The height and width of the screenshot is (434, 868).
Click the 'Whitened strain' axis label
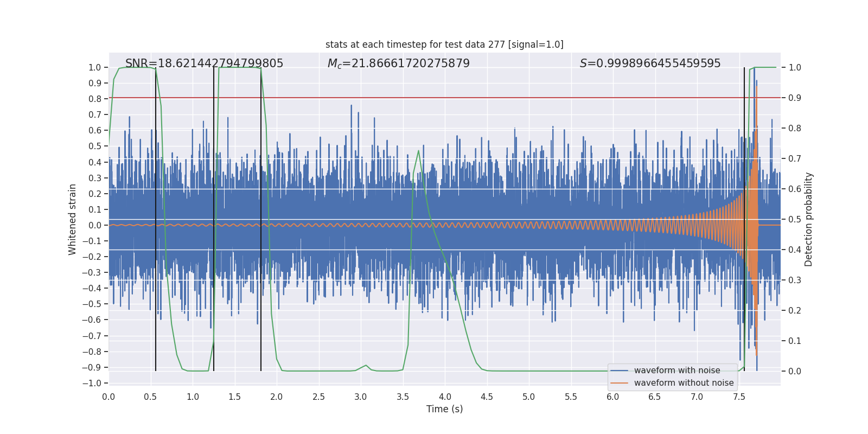click(73, 219)
